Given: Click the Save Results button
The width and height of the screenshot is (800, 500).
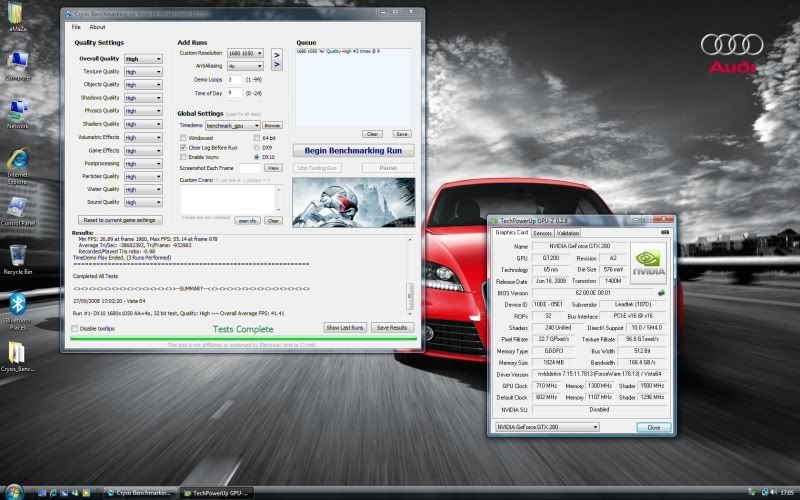Looking at the screenshot, I should point(390,327).
